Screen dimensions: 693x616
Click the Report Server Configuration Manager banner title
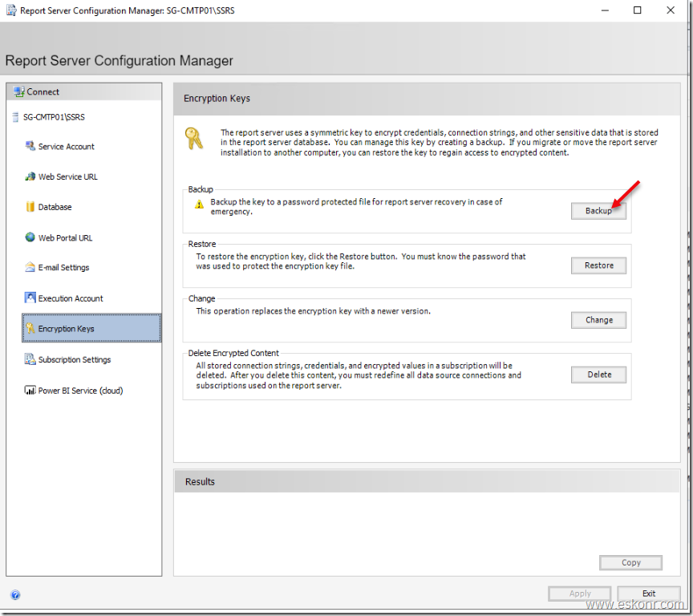point(119,60)
